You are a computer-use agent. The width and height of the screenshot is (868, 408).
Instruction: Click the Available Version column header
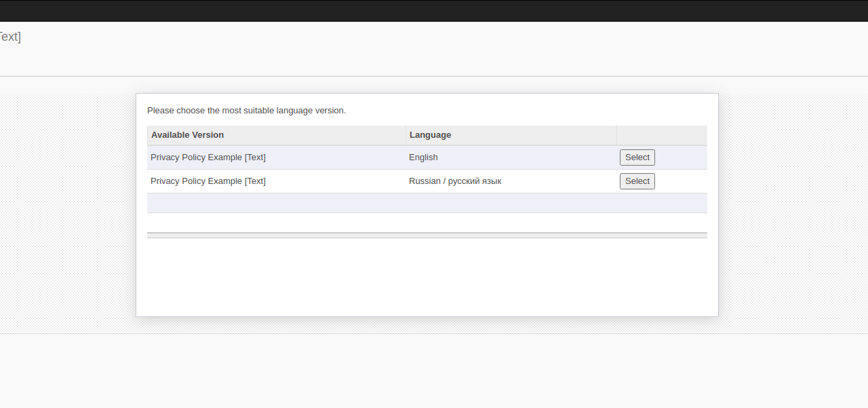coord(187,134)
